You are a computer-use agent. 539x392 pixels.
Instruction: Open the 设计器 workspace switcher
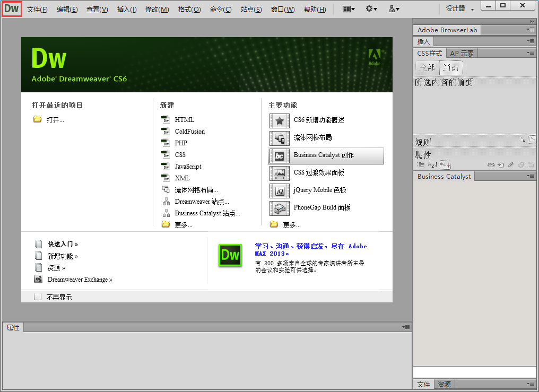[458, 8]
